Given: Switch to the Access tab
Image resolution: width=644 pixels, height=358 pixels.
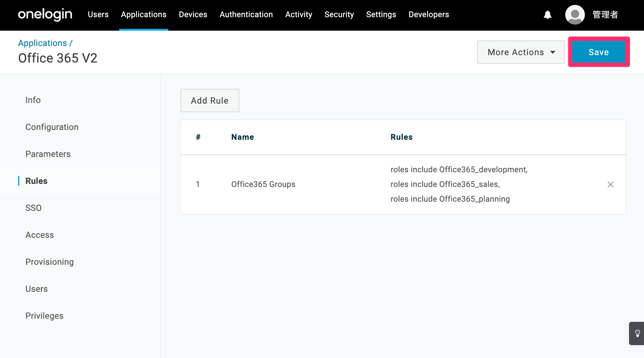Looking at the screenshot, I should [x=40, y=235].
